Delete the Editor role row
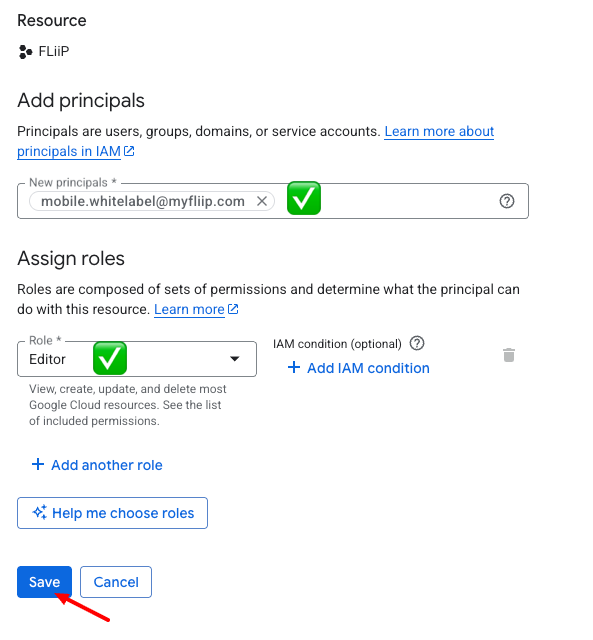593x640 pixels. coord(509,355)
